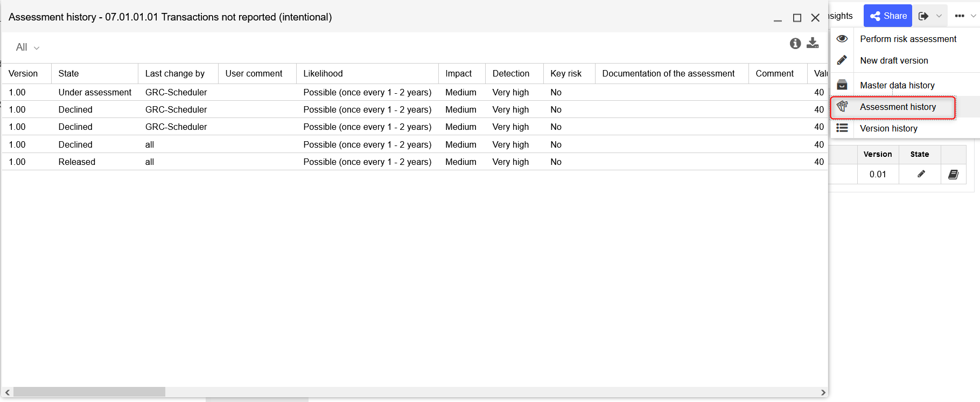Click the scrollbar left arrow
This screenshot has height=402, width=980.
tap(7, 392)
